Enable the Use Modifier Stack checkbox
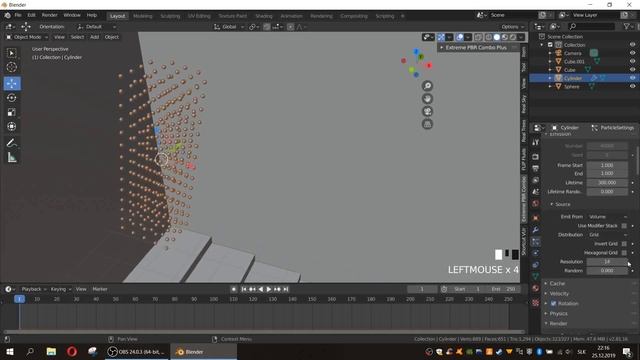The image size is (640, 360). coord(624,226)
